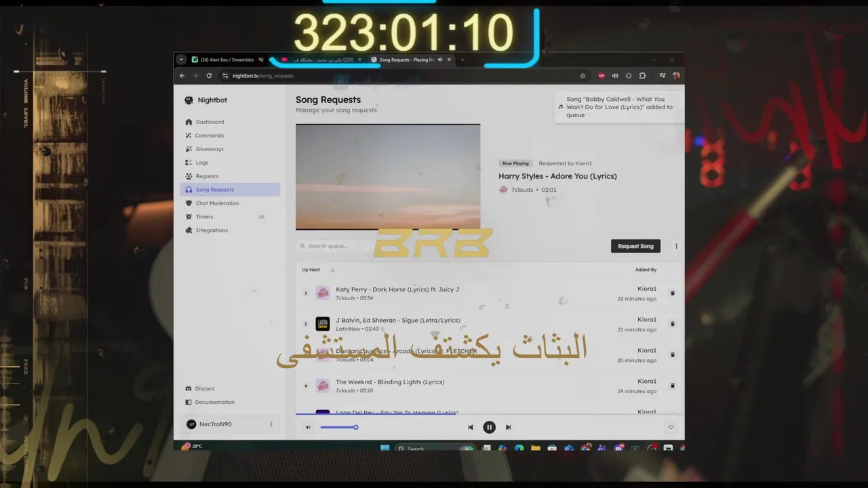Close the Song Requests browser tab
The height and width of the screenshot is (488, 868).
(449, 60)
